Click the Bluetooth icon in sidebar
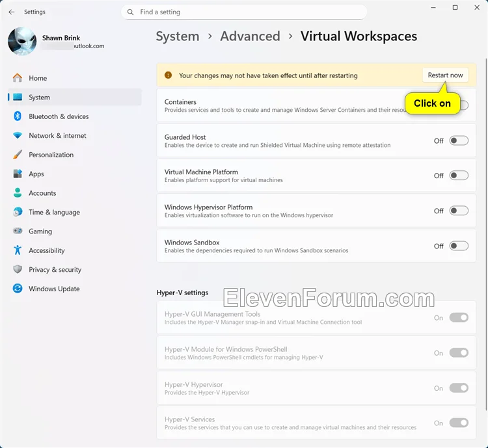 coord(18,116)
